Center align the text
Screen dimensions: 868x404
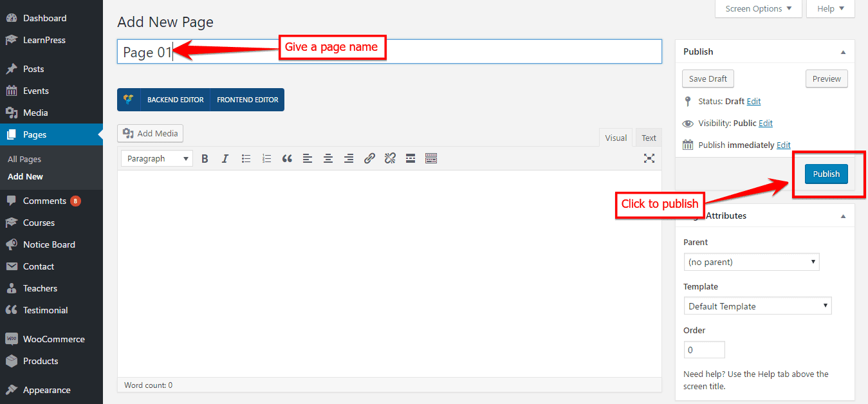coord(328,158)
